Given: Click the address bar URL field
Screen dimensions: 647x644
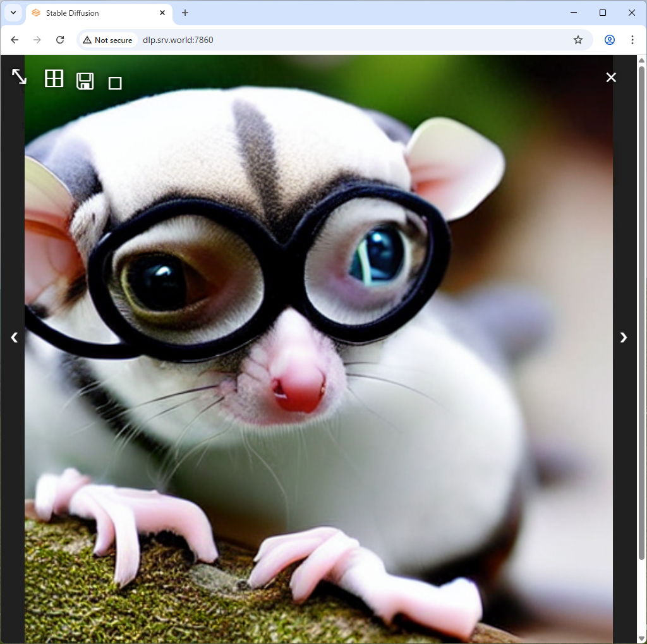Looking at the screenshot, I should tap(348, 40).
